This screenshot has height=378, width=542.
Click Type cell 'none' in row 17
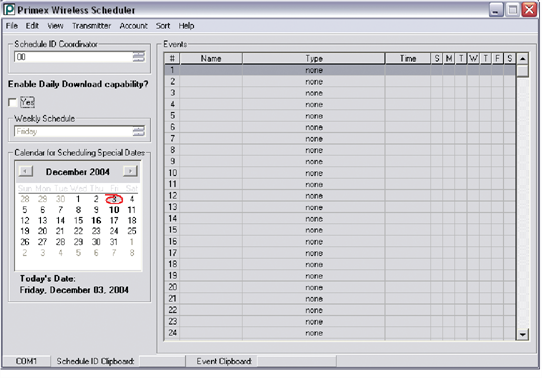(x=314, y=253)
